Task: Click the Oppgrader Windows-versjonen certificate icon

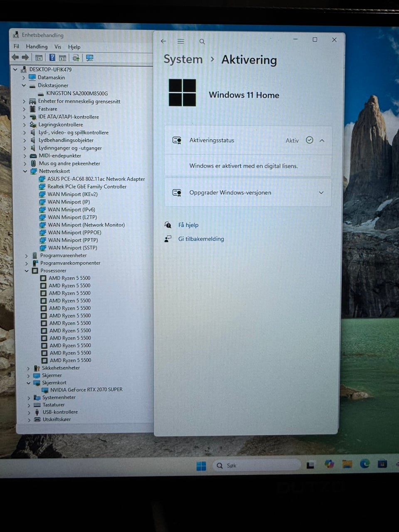Action: [x=177, y=193]
